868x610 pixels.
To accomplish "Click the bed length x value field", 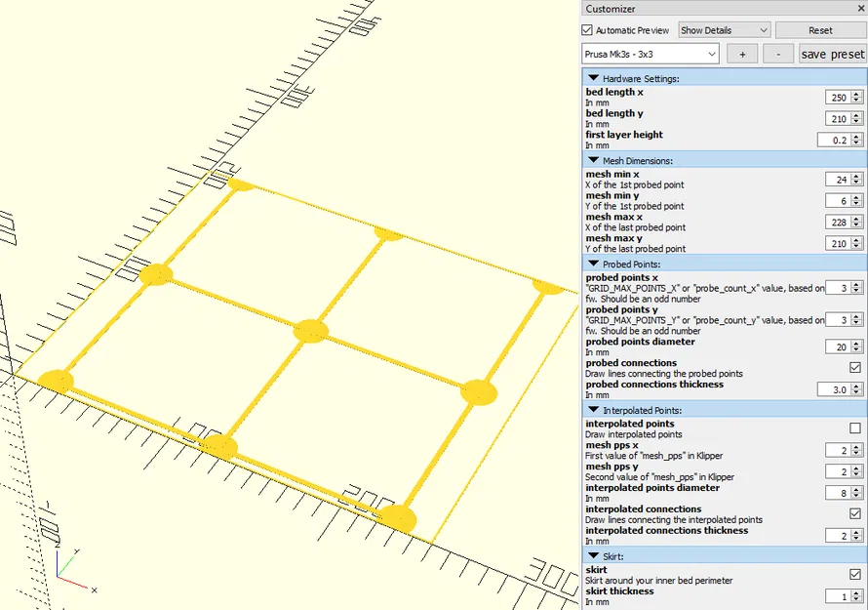I will tap(838, 98).
